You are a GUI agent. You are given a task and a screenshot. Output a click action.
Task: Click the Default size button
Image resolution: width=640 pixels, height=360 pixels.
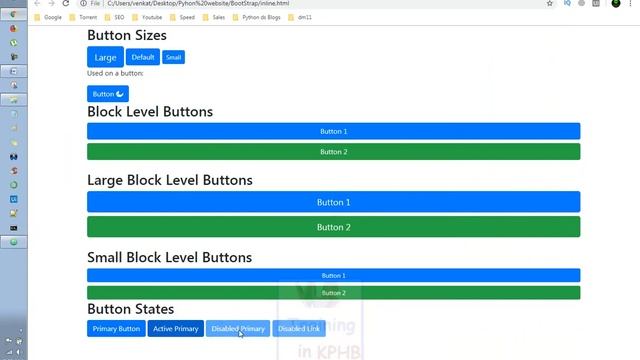[x=143, y=57]
